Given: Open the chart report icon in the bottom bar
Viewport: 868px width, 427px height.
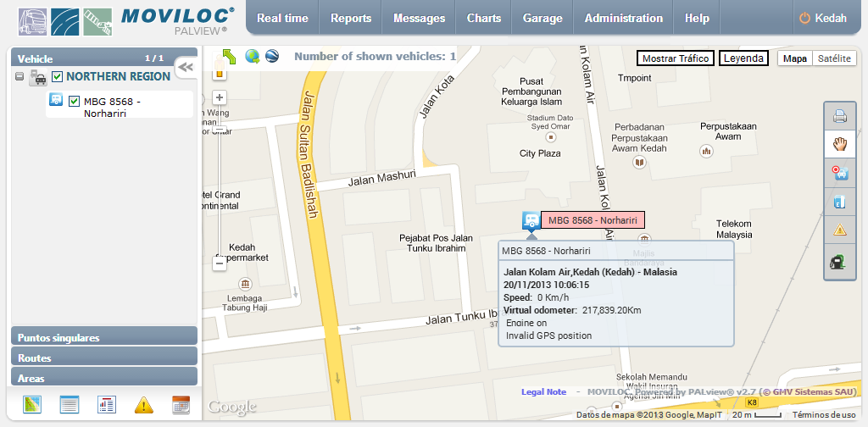Looking at the screenshot, I should tap(106, 405).
